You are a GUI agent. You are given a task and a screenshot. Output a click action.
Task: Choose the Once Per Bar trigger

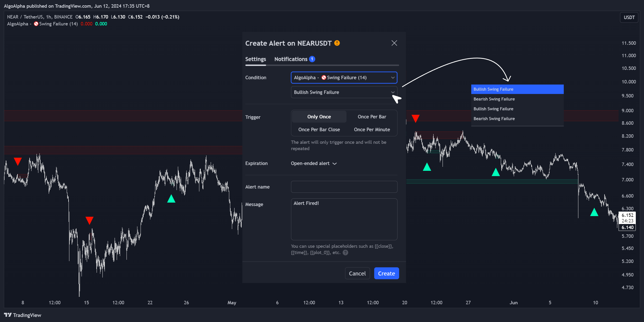coord(372,117)
